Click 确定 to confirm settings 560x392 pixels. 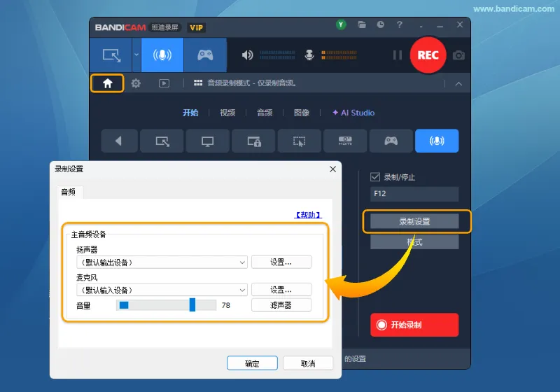tap(252, 363)
